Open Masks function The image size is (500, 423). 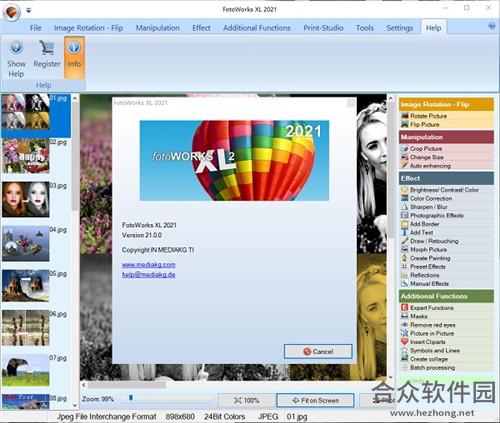point(419,316)
